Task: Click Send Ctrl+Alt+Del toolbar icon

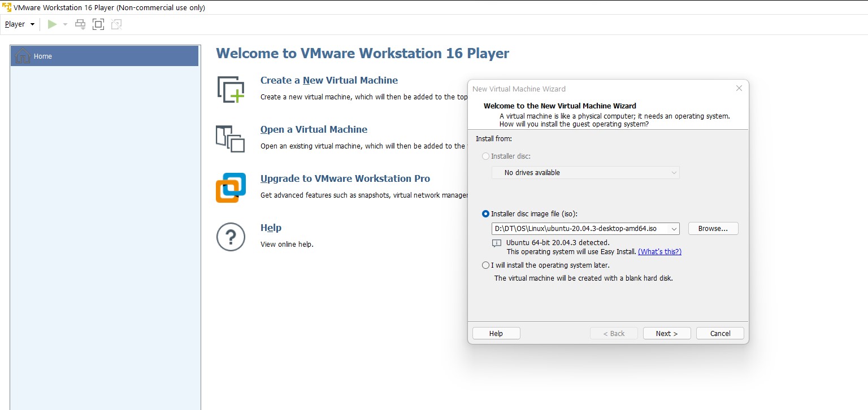Action: tap(81, 24)
